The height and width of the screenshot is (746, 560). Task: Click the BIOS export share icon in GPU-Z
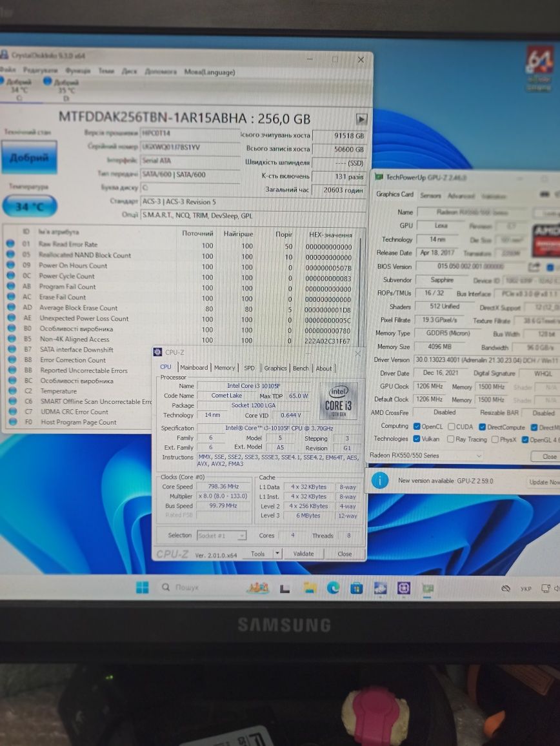coord(534,267)
